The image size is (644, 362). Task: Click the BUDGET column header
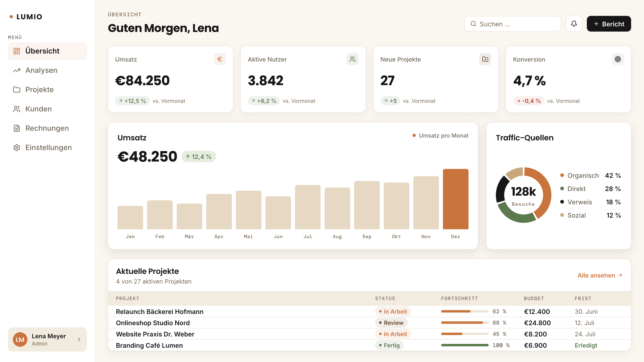pyautogui.click(x=534, y=298)
